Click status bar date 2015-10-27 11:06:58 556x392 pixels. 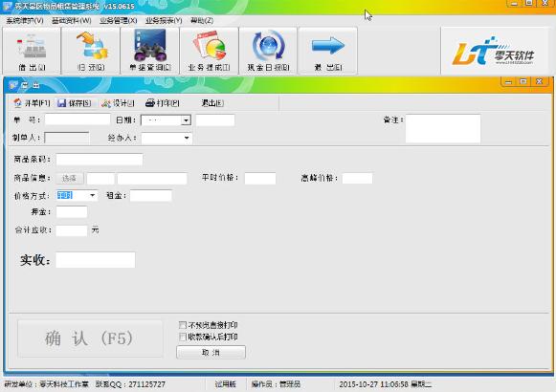click(x=373, y=384)
